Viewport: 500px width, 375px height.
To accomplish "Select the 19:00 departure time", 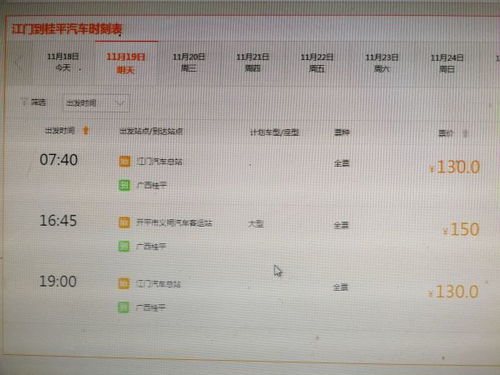I will [58, 281].
